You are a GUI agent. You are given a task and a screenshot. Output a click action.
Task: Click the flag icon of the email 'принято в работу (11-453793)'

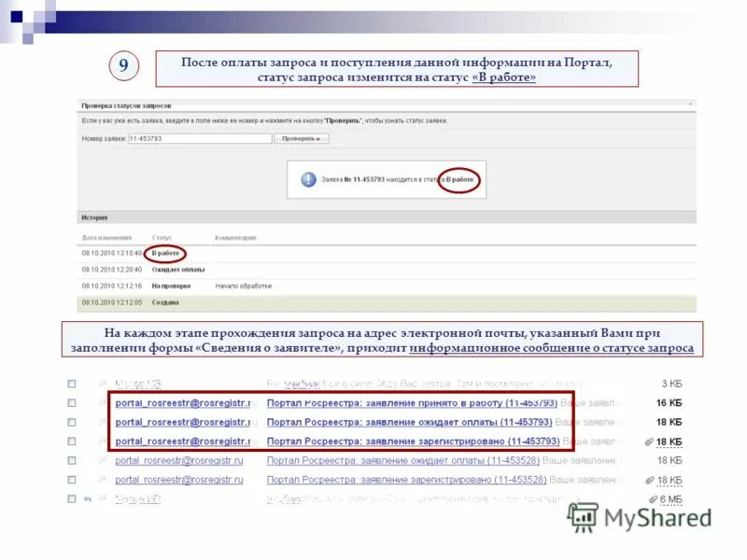point(102,402)
